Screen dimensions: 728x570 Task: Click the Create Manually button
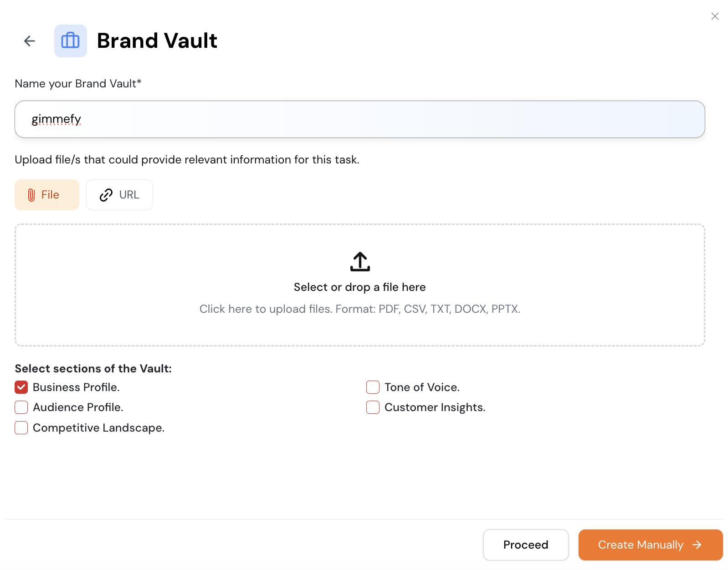click(651, 545)
